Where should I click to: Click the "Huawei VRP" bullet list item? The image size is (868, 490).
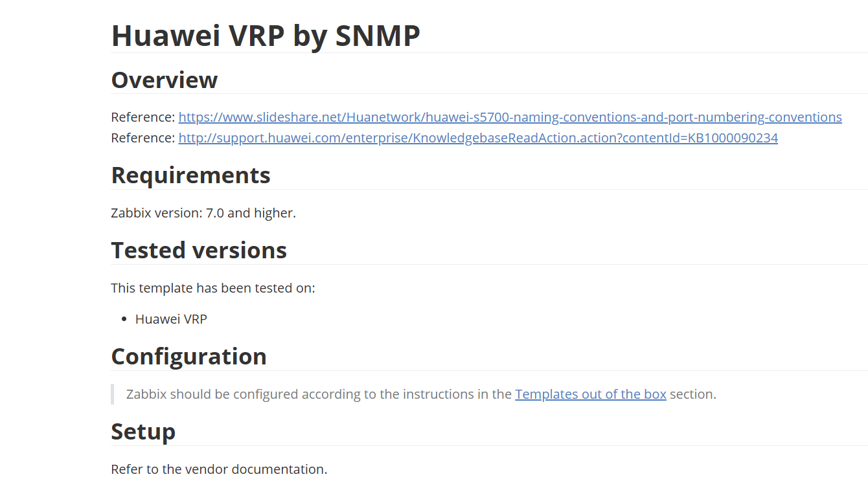coord(171,319)
